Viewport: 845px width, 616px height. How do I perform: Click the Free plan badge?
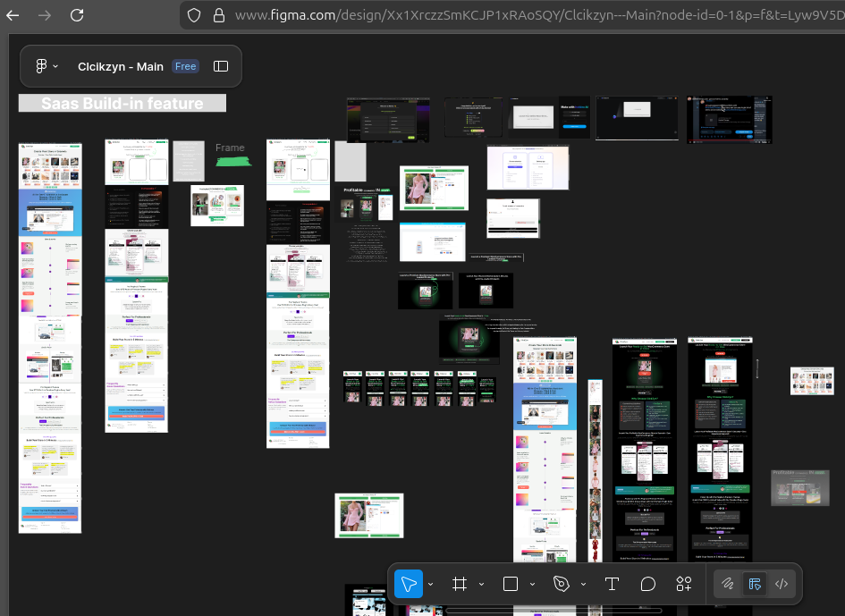[x=185, y=66]
